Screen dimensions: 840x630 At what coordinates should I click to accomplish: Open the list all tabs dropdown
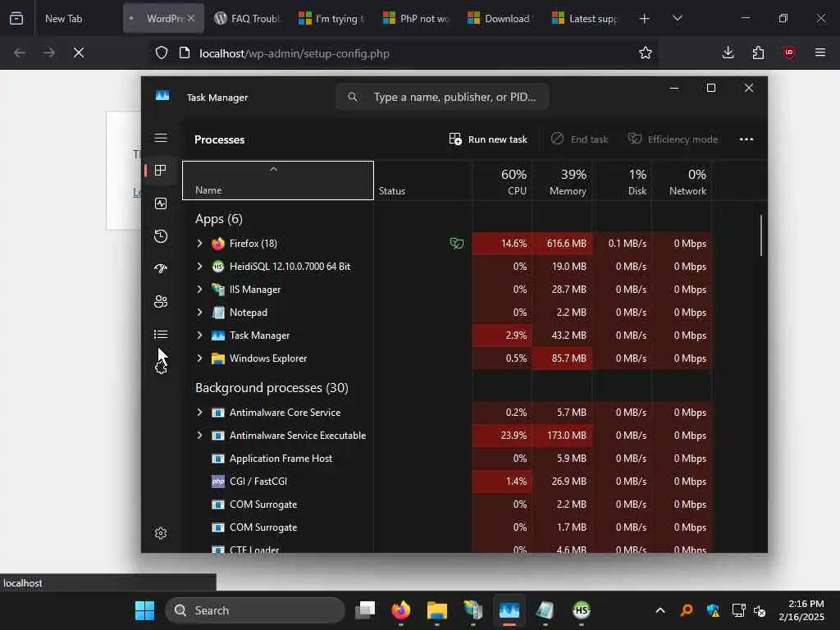677,19
